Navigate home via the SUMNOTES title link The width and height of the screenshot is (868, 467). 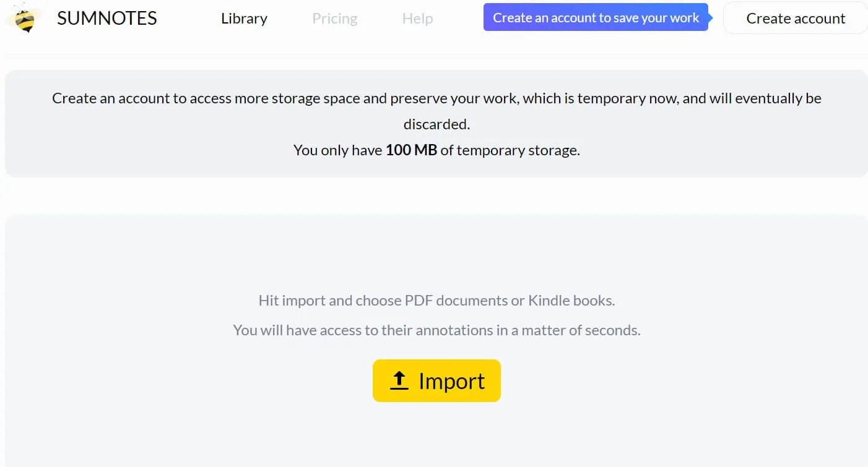click(106, 18)
